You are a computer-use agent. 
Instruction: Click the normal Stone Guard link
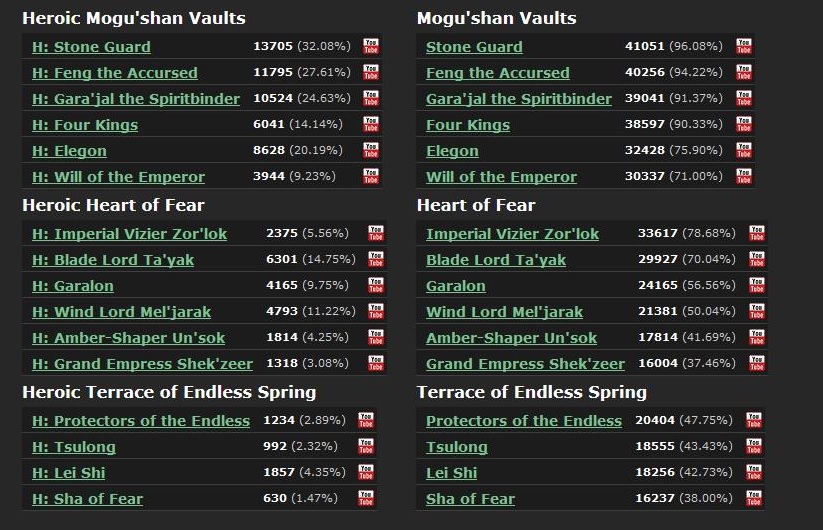point(474,47)
